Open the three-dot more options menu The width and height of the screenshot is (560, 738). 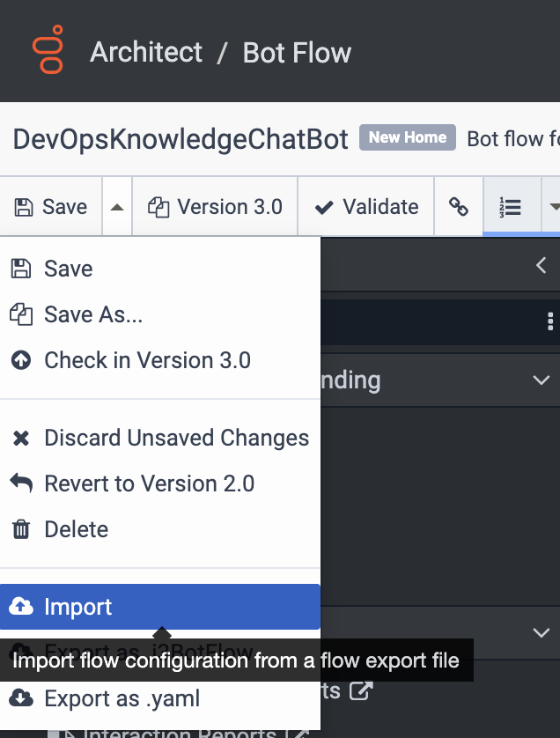coord(550,321)
